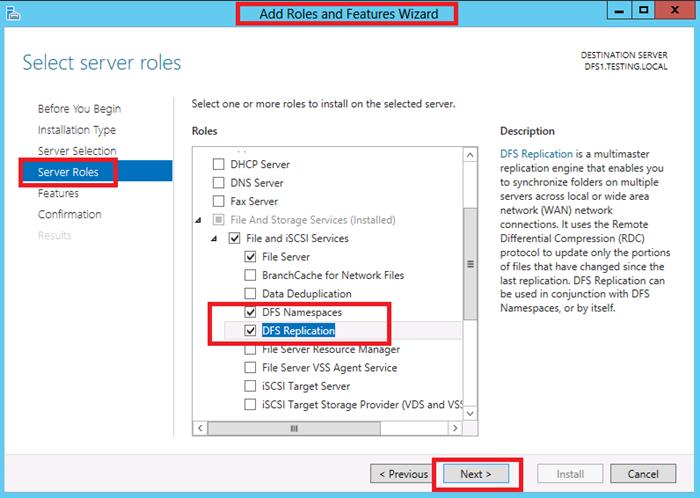Click roles list scroll left arrow

click(x=200, y=428)
